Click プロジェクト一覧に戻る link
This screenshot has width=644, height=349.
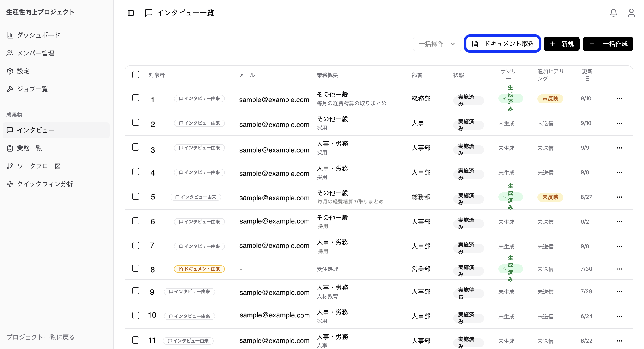pos(41,337)
